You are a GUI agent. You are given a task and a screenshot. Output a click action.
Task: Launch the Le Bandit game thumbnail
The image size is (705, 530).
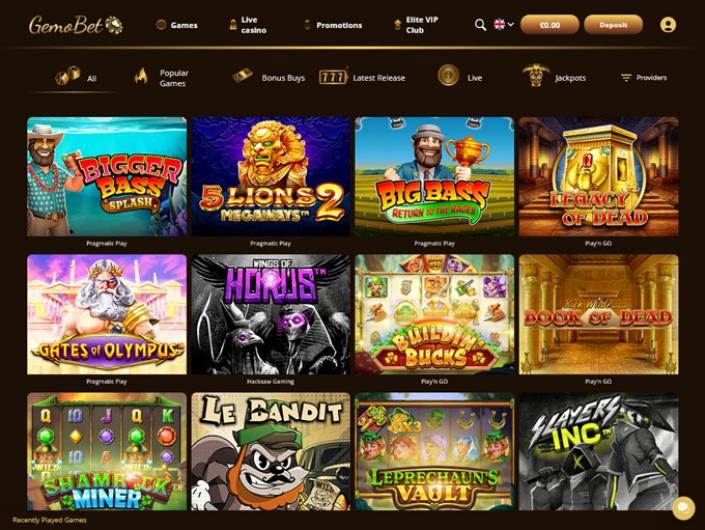click(x=271, y=451)
